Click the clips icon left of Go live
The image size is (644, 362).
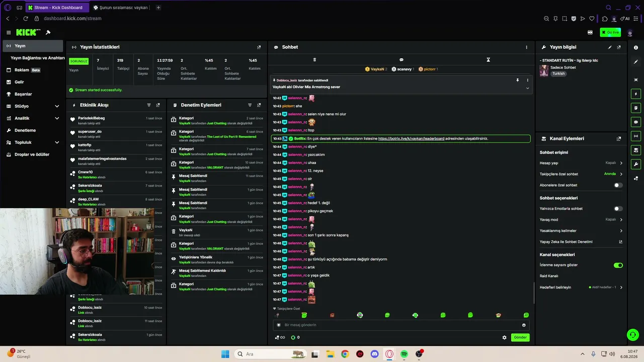click(x=590, y=32)
